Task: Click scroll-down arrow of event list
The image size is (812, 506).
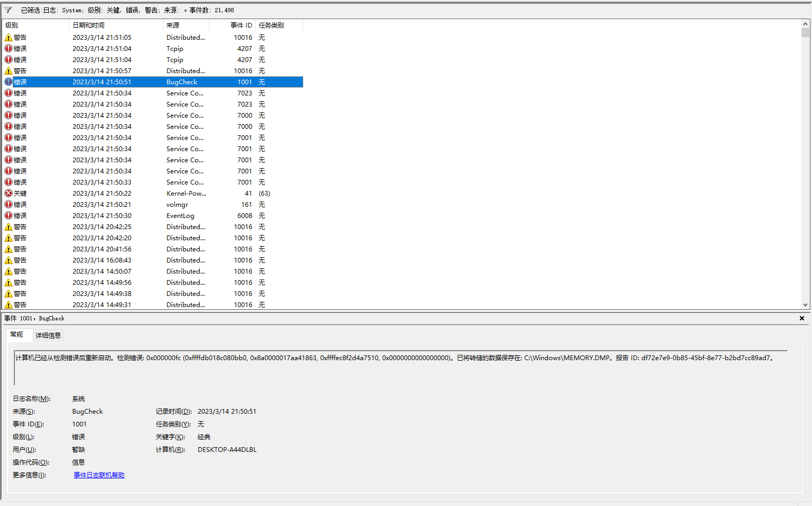Action: click(805, 305)
